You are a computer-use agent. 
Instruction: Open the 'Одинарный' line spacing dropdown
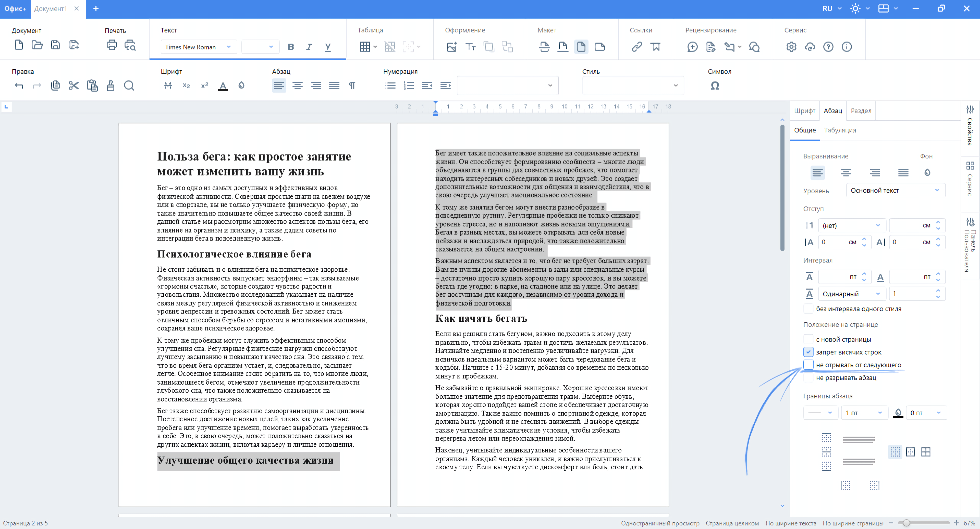(851, 294)
